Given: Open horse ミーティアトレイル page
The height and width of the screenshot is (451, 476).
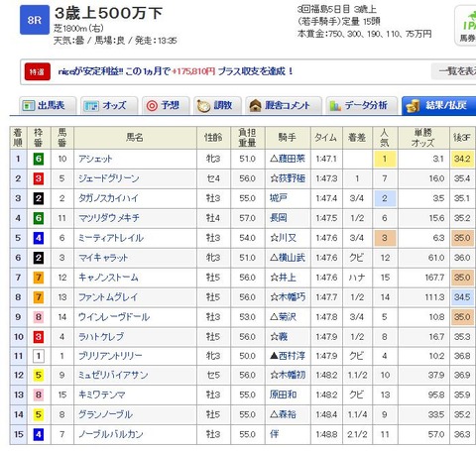Looking at the screenshot, I should point(111,238).
